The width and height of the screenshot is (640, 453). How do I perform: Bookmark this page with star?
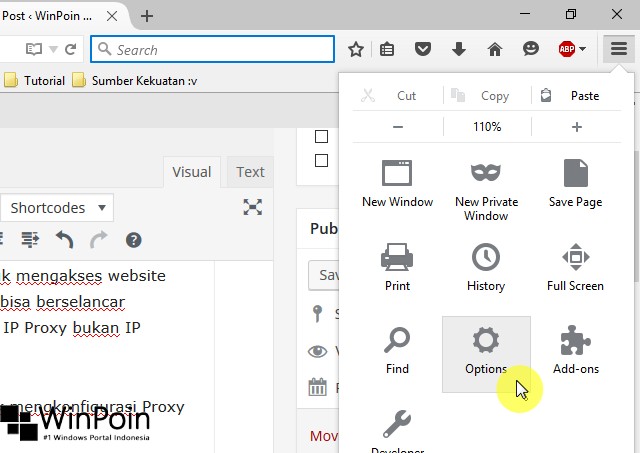pos(356,49)
